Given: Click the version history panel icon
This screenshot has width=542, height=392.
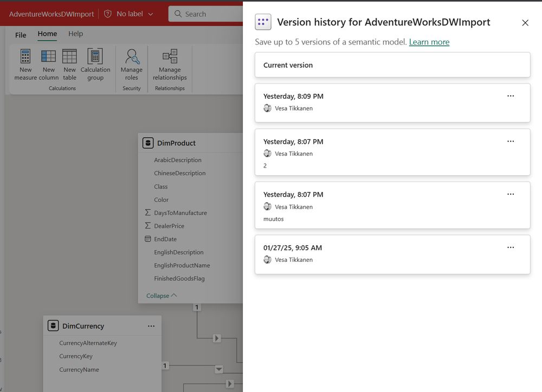Looking at the screenshot, I should pyautogui.click(x=263, y=22).
